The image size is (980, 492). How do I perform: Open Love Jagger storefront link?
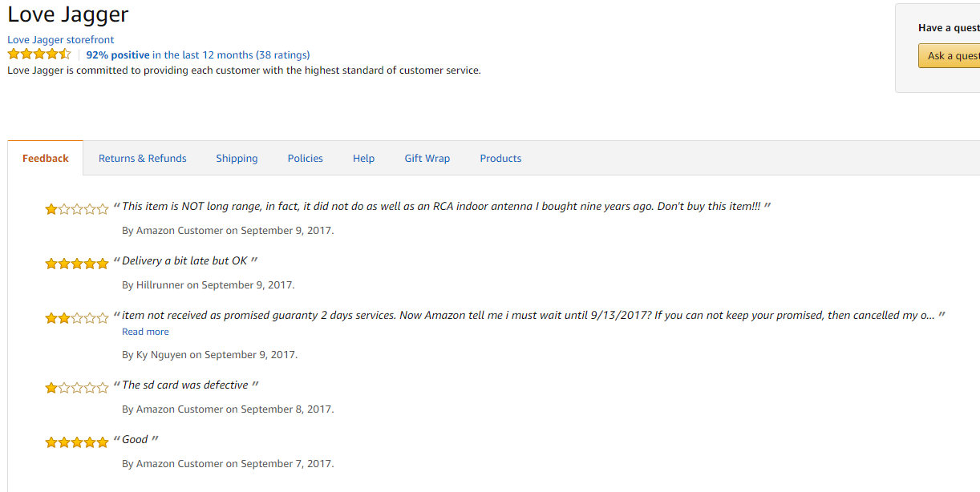pos(61,39)
